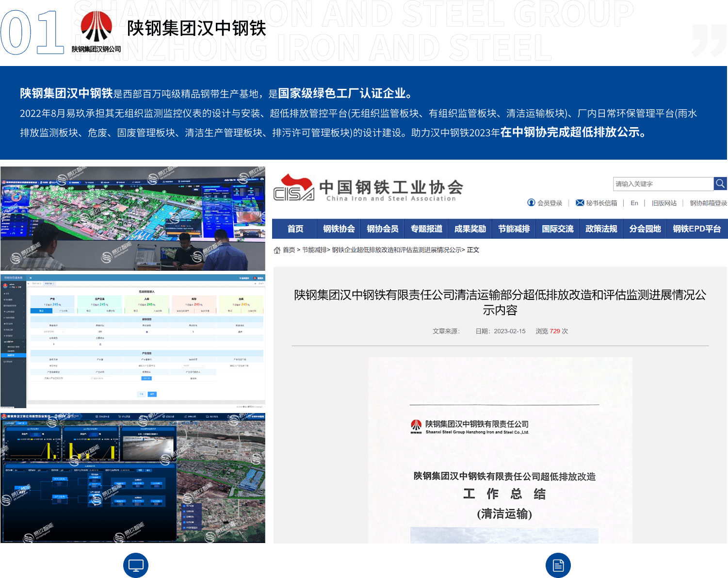Go to 节能减排 navigation tab
728x578 pixels.
pyautogui.click(x=514, y=229)
